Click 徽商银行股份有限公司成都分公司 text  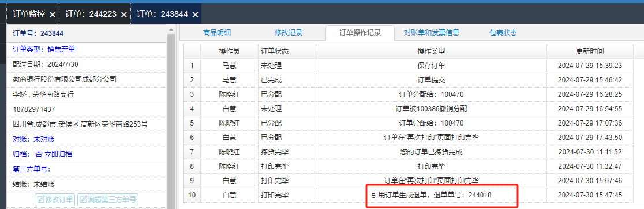pyautogui.click(x=65, y=79)
